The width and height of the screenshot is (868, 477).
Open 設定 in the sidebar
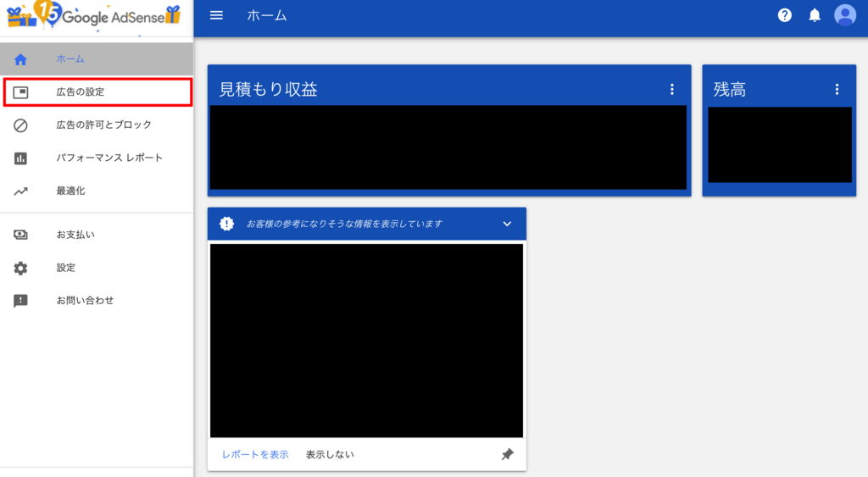(x=97, y=268)
